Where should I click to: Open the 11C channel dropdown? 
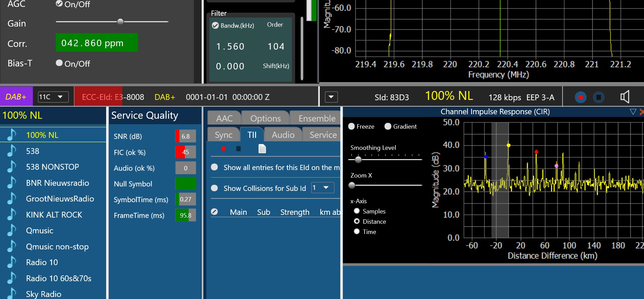(53, 97)
